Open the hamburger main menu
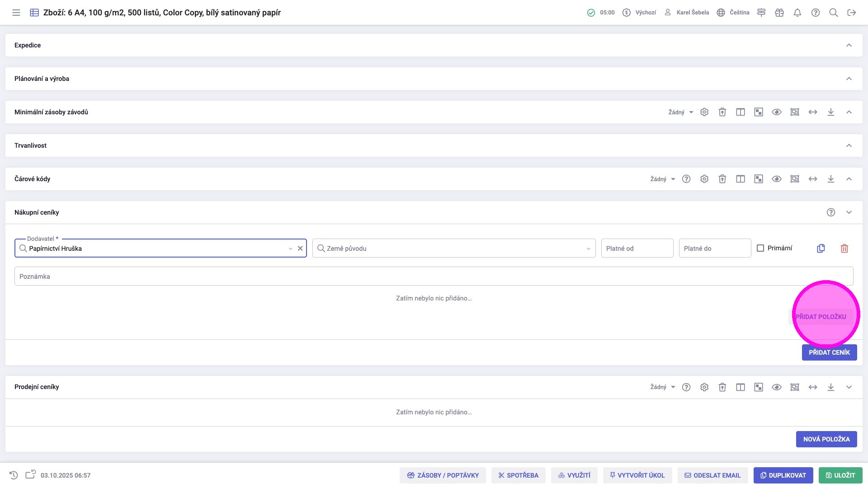868x488 pixels. 16,13
